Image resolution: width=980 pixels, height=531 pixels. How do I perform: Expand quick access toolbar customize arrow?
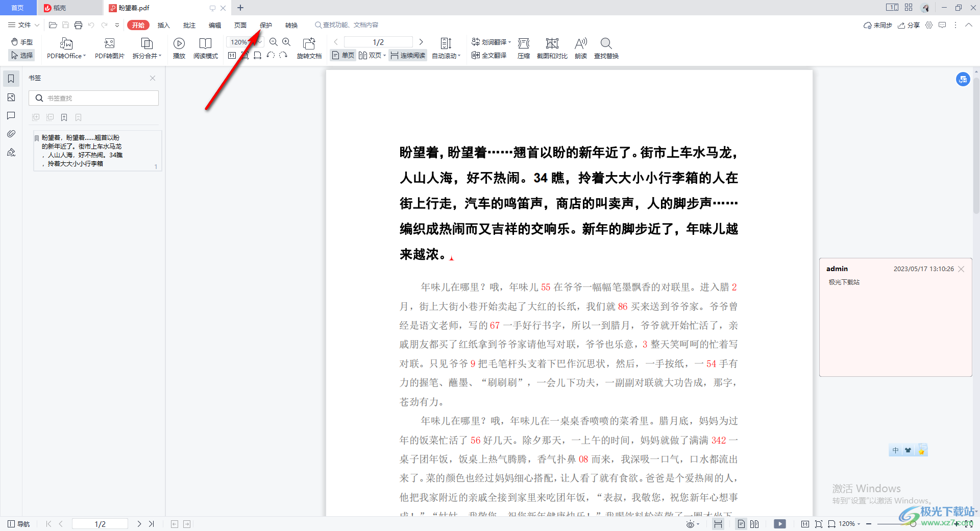tap(117, 25)
